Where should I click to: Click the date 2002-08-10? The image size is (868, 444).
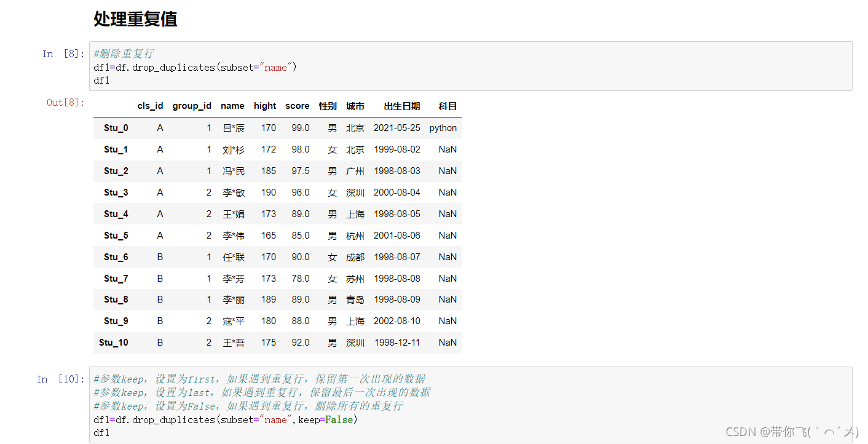coord(397,321)
